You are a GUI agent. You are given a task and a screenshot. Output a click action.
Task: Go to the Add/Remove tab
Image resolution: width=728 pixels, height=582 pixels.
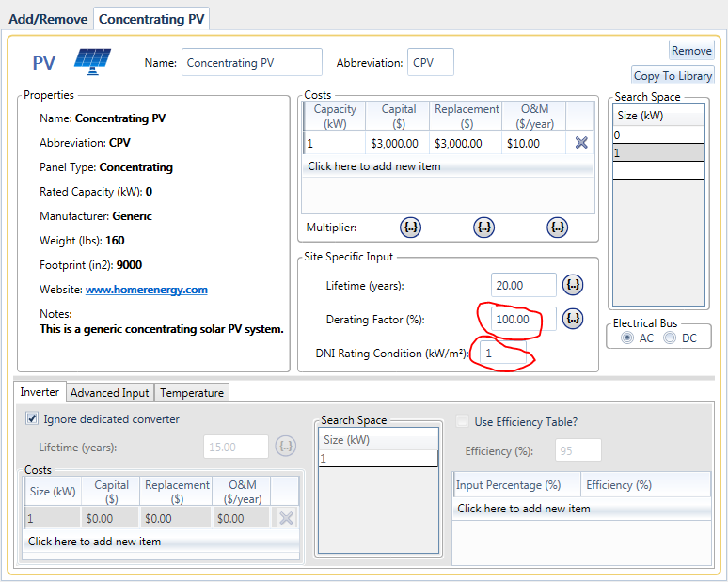[48, 19]
